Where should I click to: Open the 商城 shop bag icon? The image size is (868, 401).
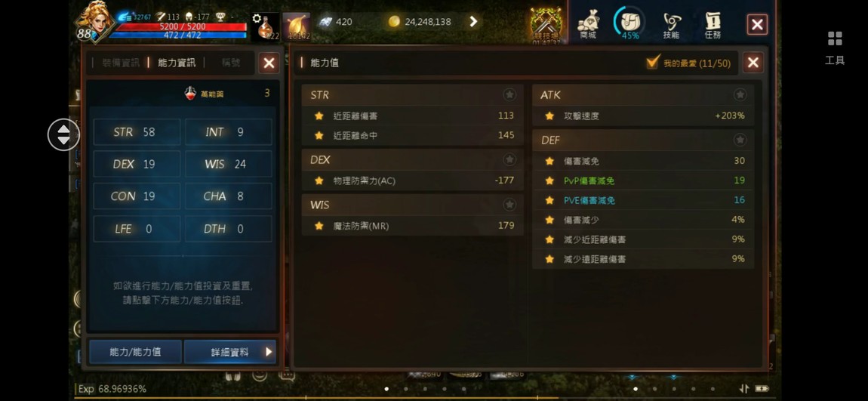[588, 25]
